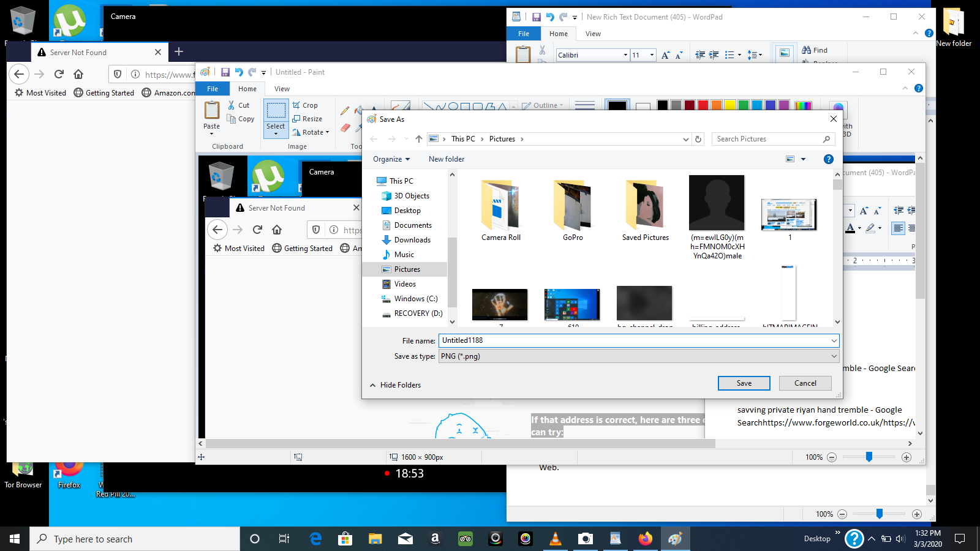The image size is (980, 551).
Task: Open File Explorer from the taskbar
Action: pos(375,539)
